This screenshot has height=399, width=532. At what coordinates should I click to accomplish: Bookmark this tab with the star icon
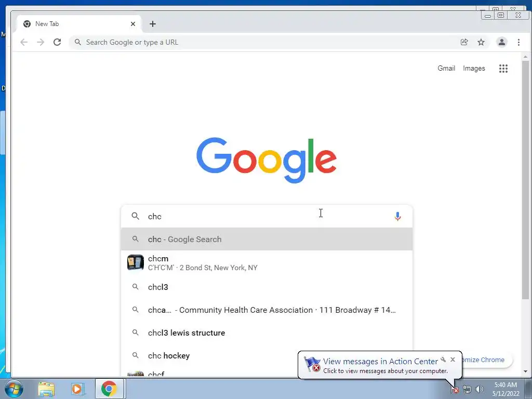481,42
